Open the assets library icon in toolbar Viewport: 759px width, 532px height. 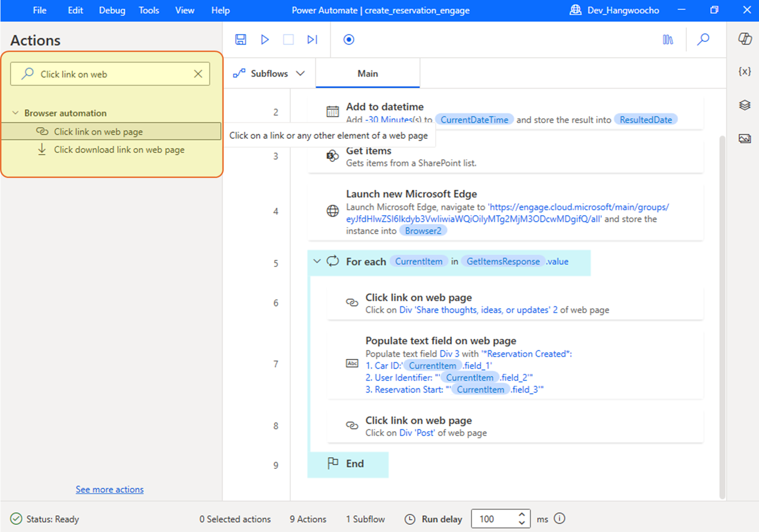[x=668, y=40]
